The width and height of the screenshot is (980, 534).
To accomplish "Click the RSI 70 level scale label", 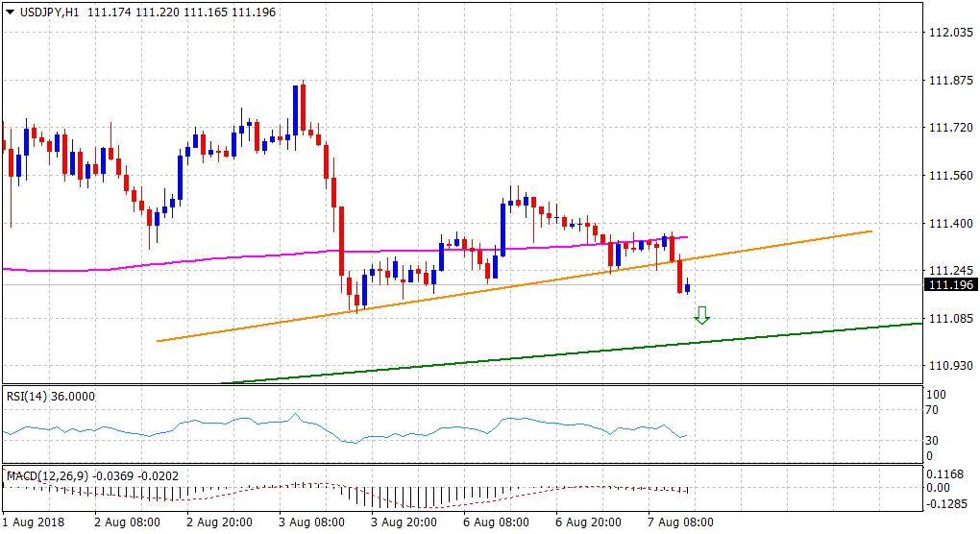I will [932, 410].
